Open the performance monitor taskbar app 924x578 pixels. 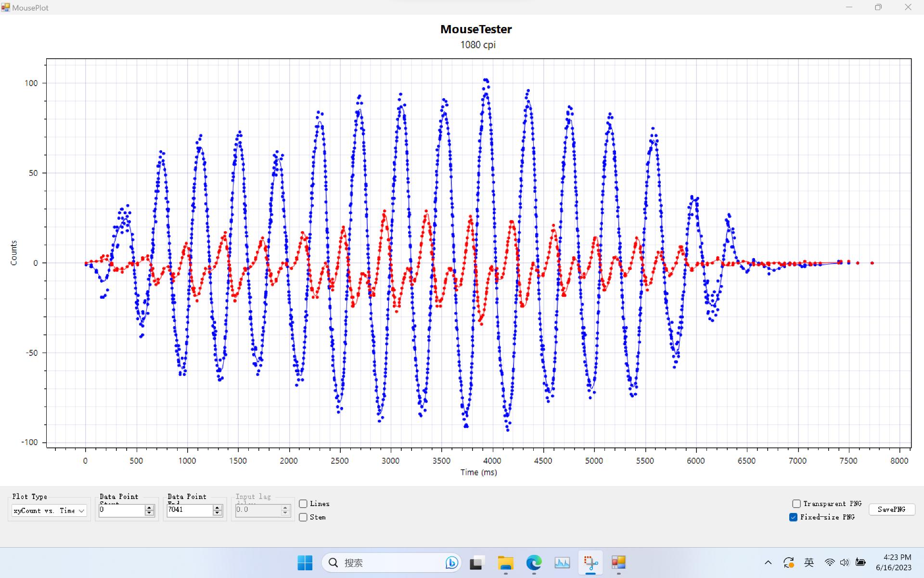tap(562, 563)
